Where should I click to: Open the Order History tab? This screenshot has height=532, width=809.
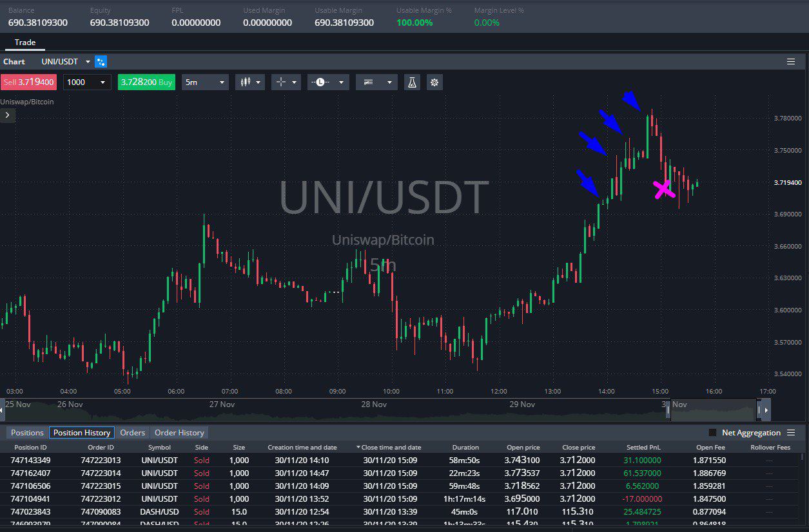tap(179, 433)
